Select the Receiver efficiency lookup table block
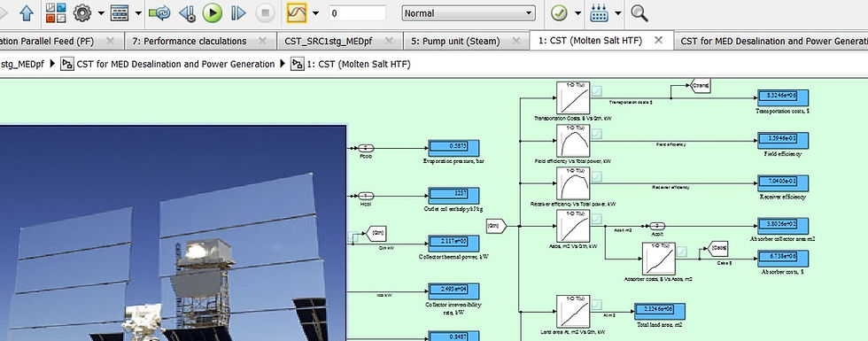 coord(573,183)
